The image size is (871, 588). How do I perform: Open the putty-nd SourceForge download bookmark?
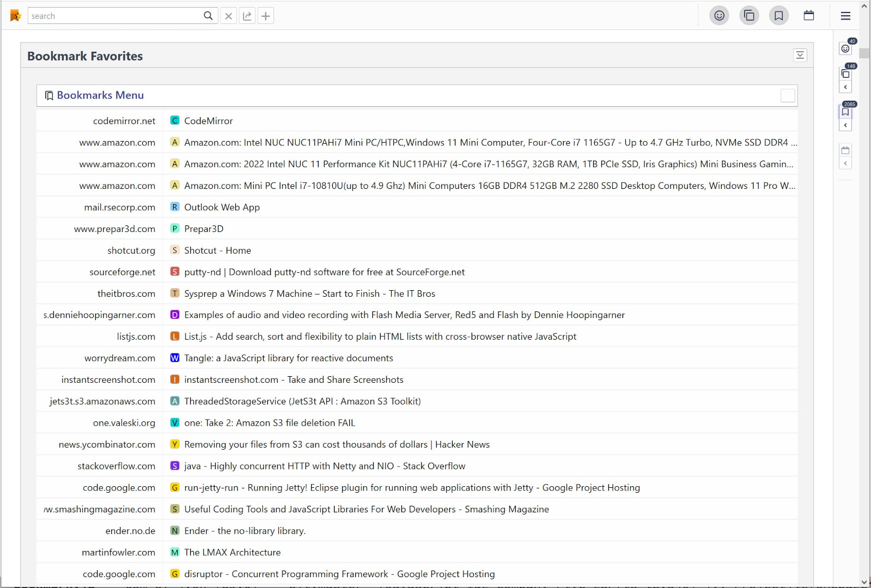(324, 272)
